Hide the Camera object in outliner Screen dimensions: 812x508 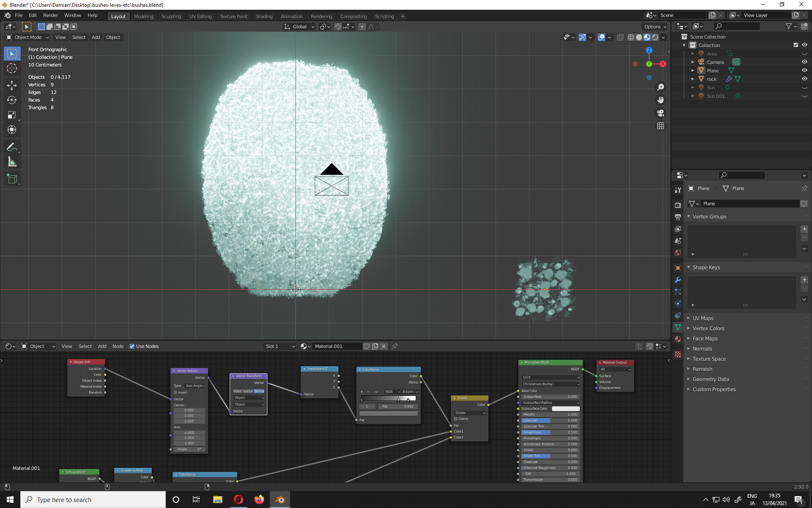804,62
